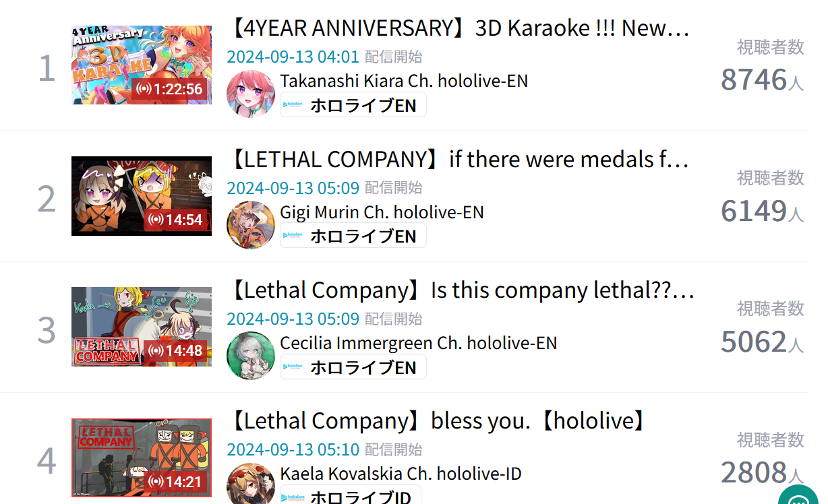828x504 pixels.
Task: Open the 'bless you.' stream title
Action: tap(439, 420)
